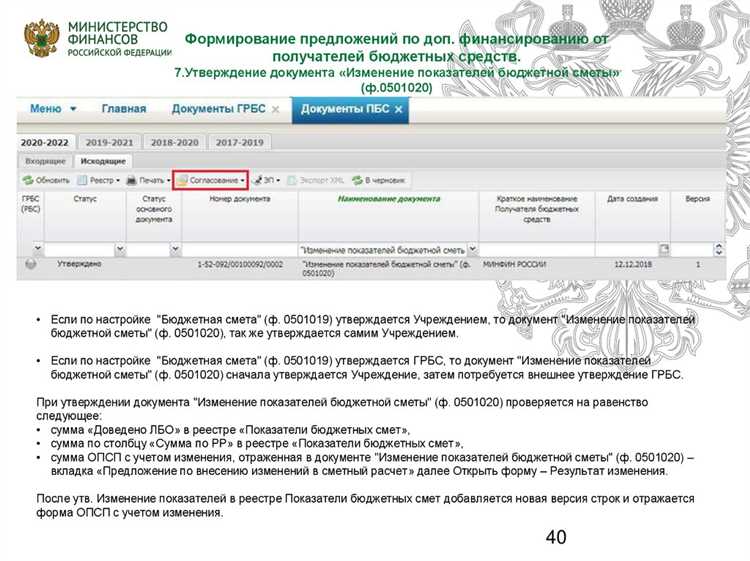Switch to the 2019-2021 budget cycle tab
This screenshot has width=750, height=561.
pyautogui.click(x=110, y=143)
